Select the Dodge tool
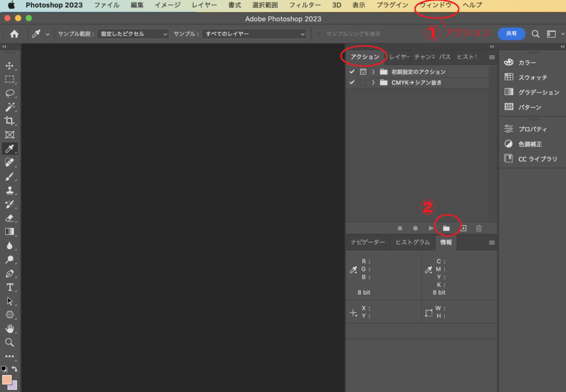Screen dimensions: 566x392 pos(10,259)
